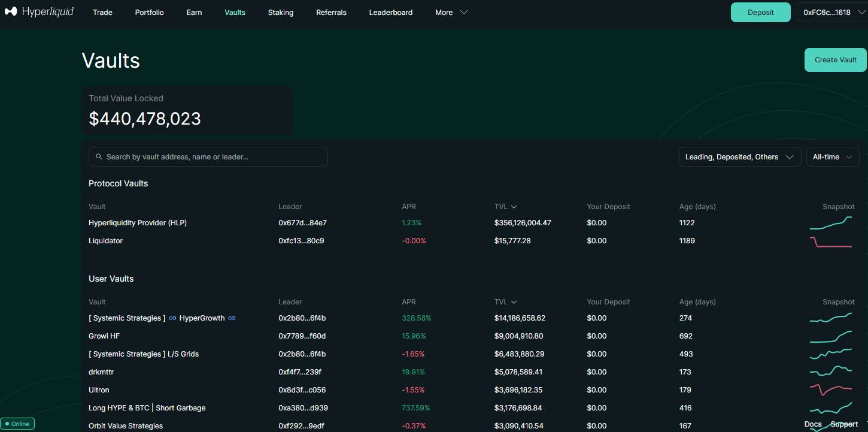The width and height of the screenshot is (868, 432).
Task: Click Age (days) header in Protocol Vaults
Action: [x=697, y=207]
